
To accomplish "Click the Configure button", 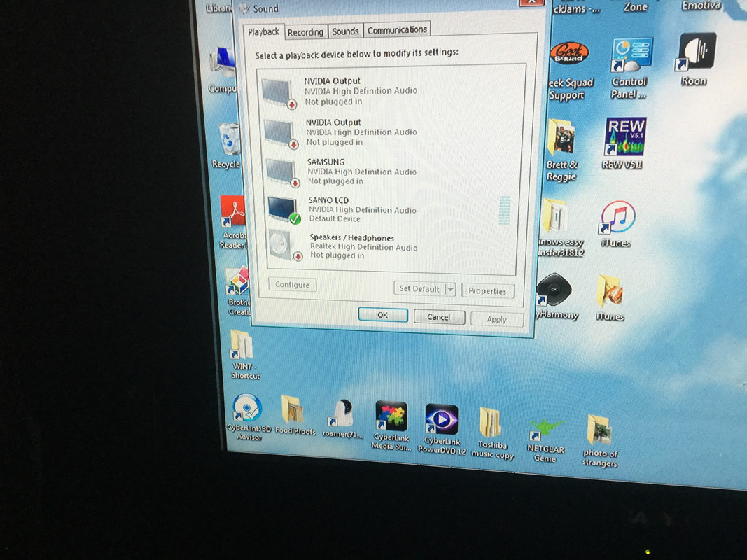I will (292, 285).
